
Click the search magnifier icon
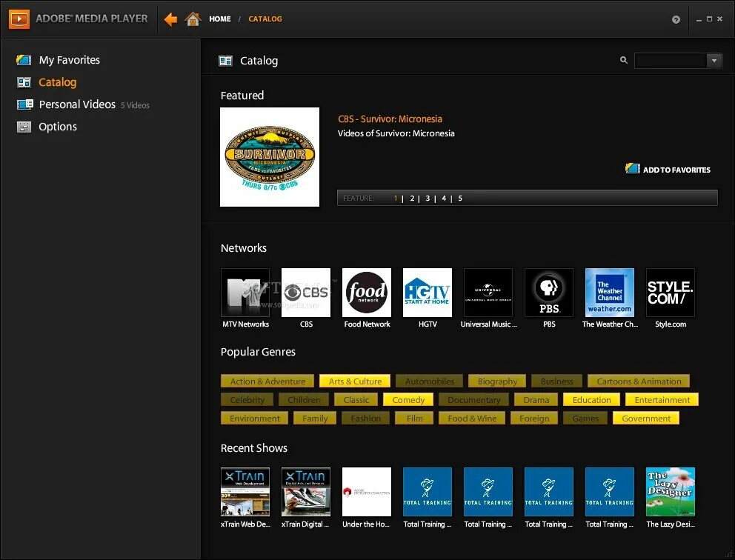click(623, 60)
